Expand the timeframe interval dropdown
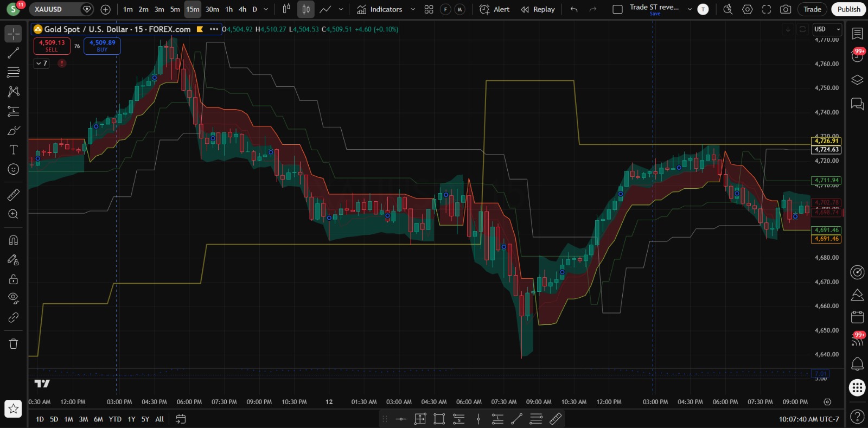Image resolution: width=868 pixels, height=428 pixels. 266,9
